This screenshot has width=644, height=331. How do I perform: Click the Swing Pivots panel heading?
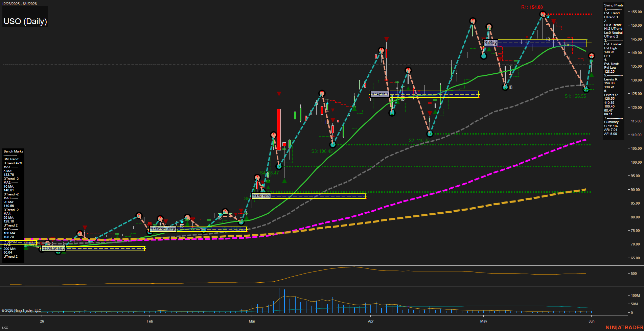(x=614, y=5)
